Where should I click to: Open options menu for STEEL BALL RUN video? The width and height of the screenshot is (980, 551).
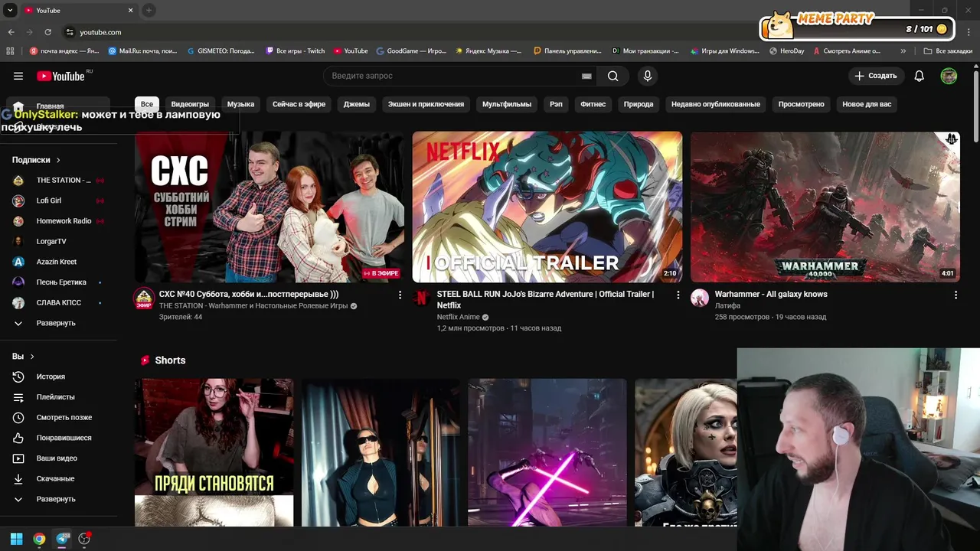678,295
